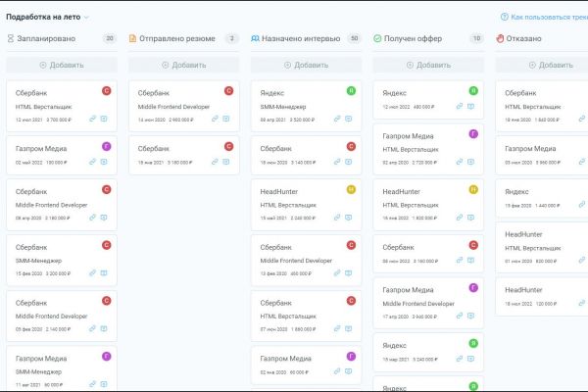
Task: Click red С avatar on Запланировано Сбербанк HTML Верстальщик
Action: [107, 91]
